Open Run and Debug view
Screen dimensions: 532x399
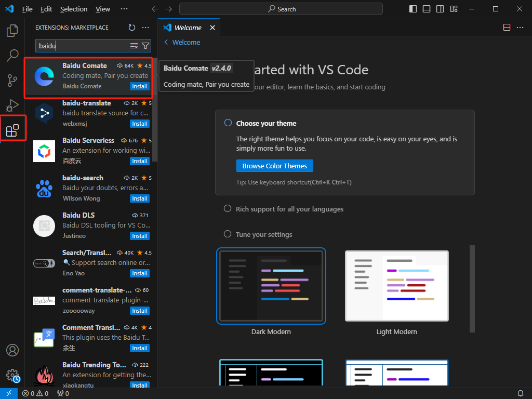(12, 105)
